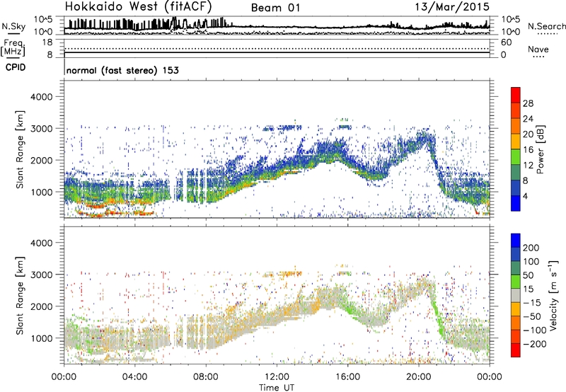Click the 'Velocity [m s-1]' color bar label
The width and height of the screenshot is (566, 392).
click(x=553, y=295)
